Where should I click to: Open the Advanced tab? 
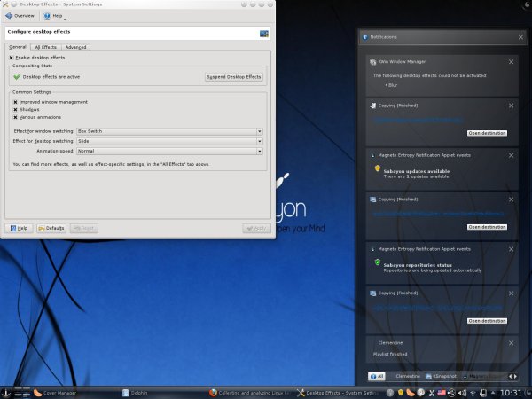(75, 47)
